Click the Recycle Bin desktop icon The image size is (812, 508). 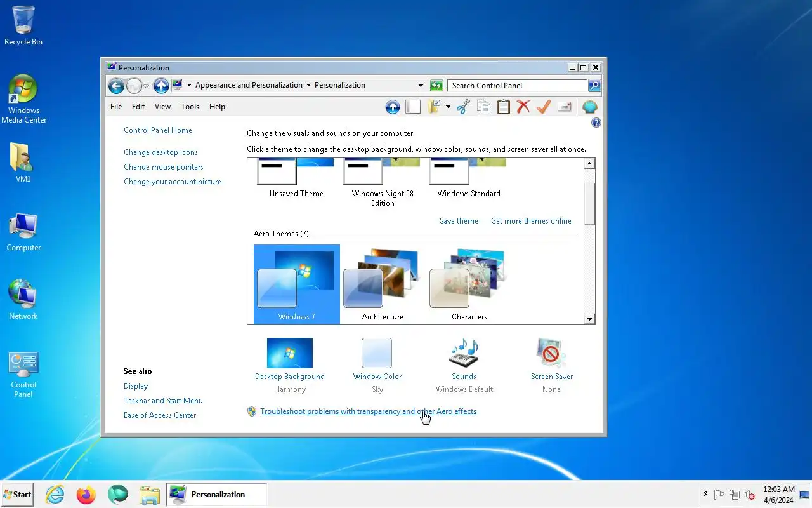23,26
